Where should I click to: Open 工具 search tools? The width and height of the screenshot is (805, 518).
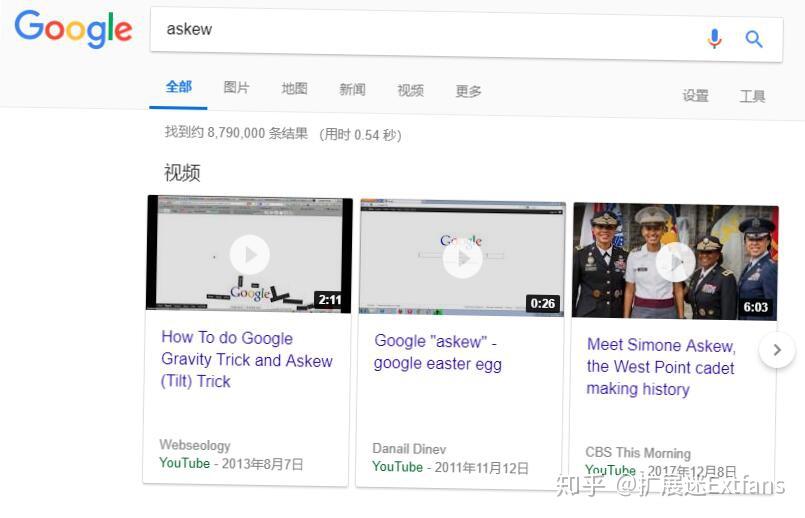coord(752,96)
